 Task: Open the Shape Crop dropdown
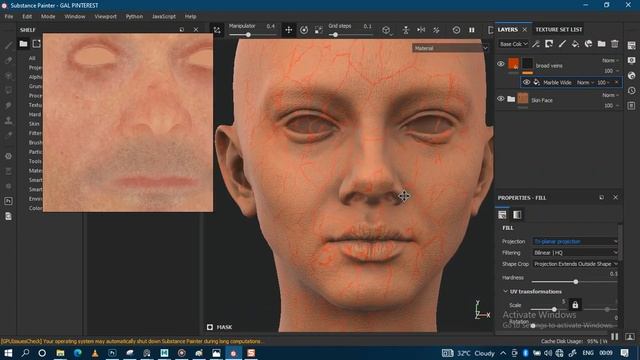point(575,264)
